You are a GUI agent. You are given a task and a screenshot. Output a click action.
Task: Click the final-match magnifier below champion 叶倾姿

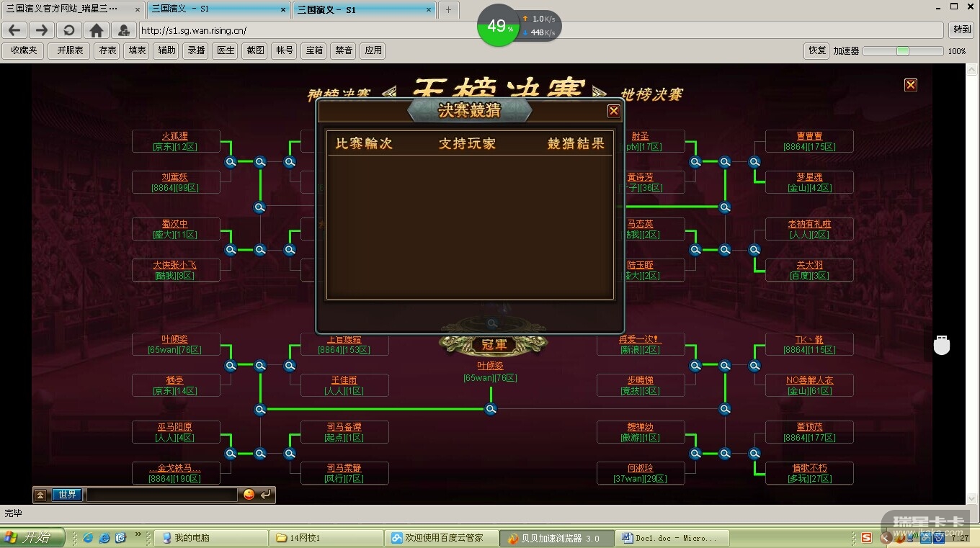tap(491, 409)
